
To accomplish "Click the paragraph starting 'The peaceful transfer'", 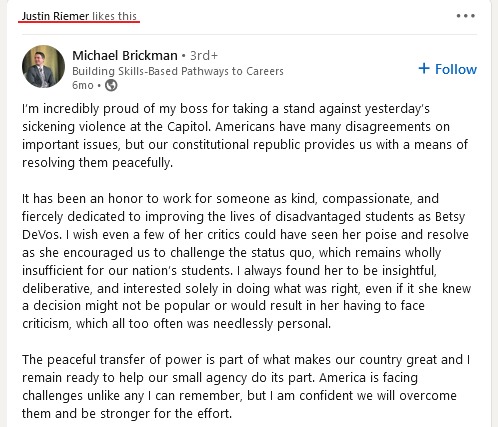I will tap(246, 387).
